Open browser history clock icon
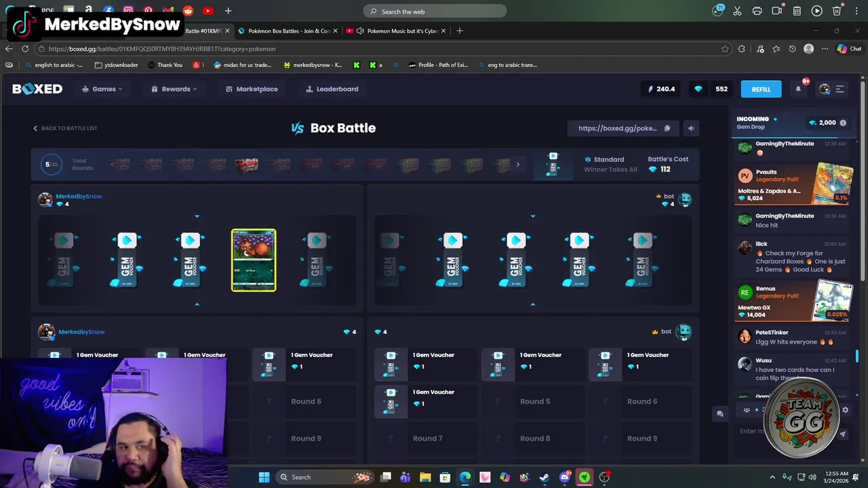The height and width of the screenshot is (488, 868). tap(792, 49)
